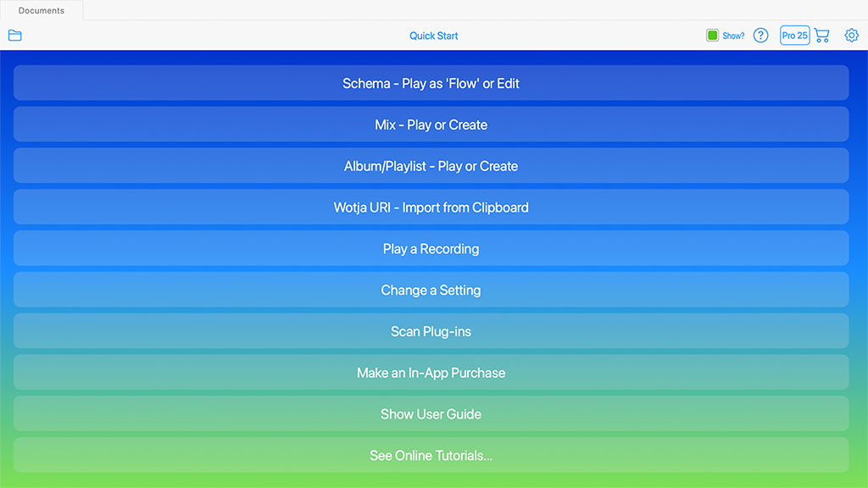The height and width of the screenshot is (488, 868).
Task: Import Wotja URI from Clipboard
Action: pyautogui.click(x=431, y=208)
